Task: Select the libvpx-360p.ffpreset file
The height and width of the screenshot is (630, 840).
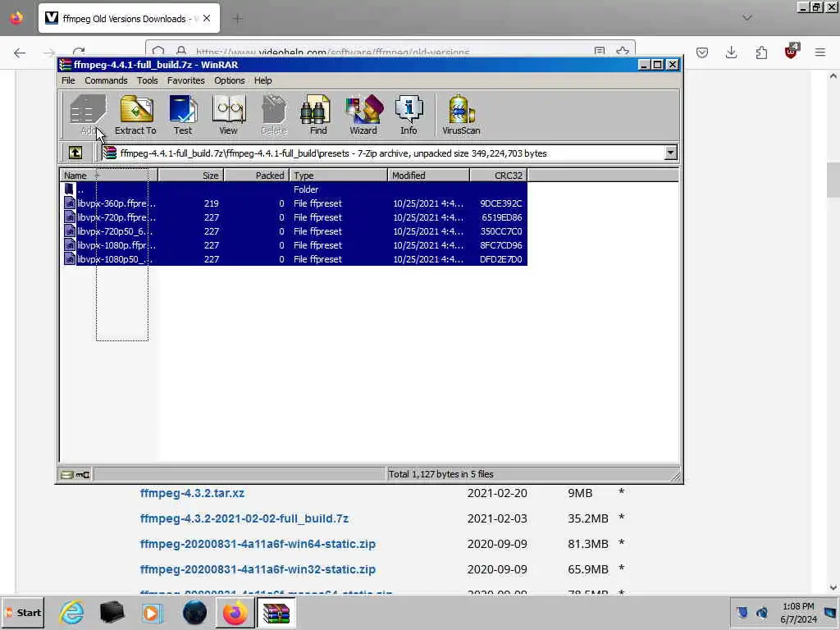Action: point(294,203)
